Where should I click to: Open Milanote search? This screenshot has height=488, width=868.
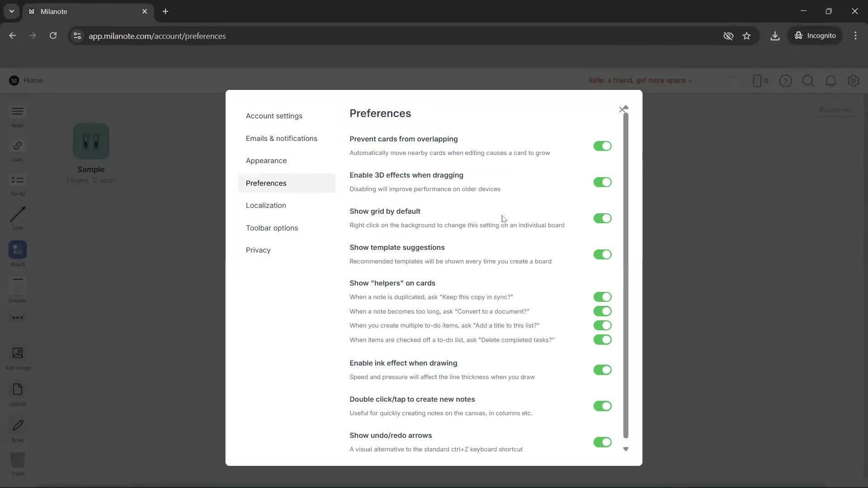pos(808,80)
